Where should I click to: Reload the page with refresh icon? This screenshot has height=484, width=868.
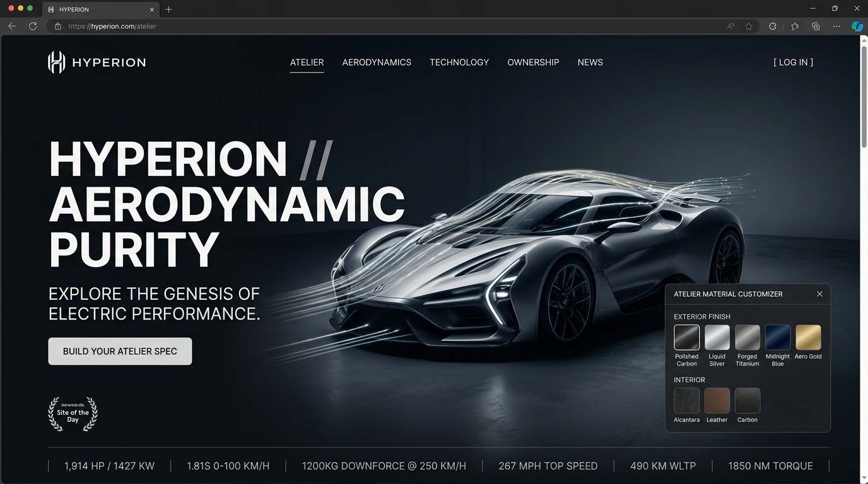tap(33, 26)
